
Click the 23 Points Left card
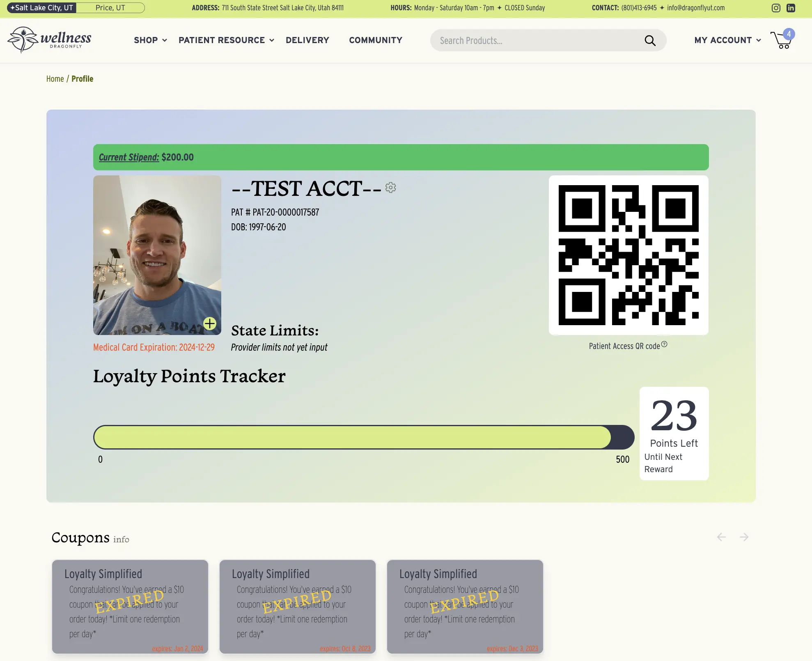click(x=674, y=434)
